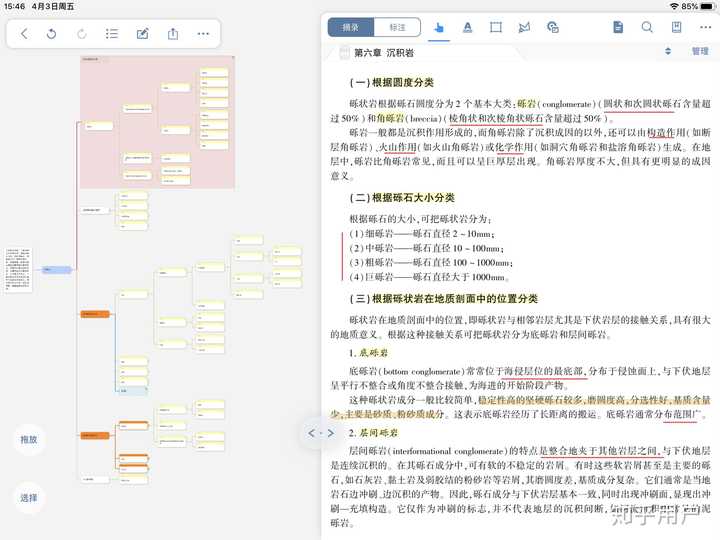Open the chapter up-down selector

tap(668, 51)
